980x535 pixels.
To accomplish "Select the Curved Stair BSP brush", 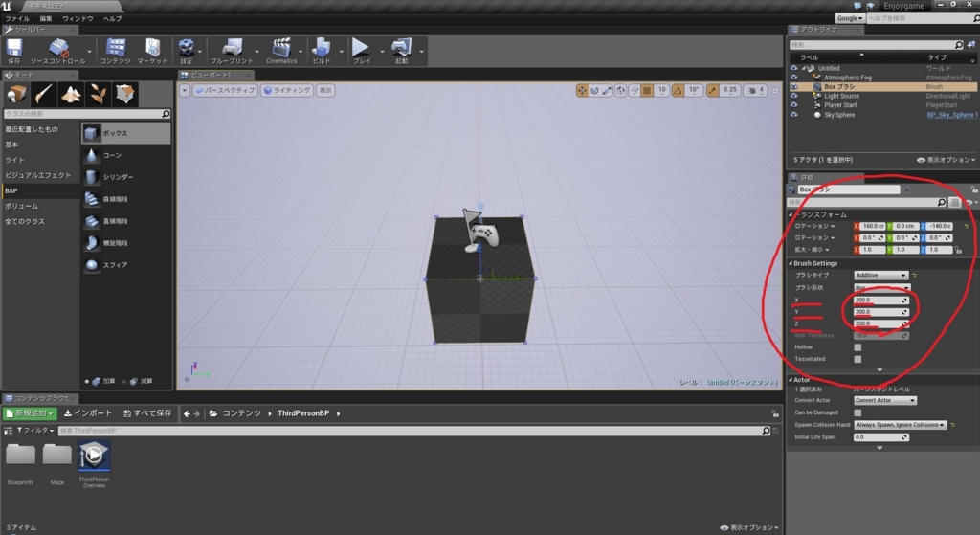I will coord(125,199).
